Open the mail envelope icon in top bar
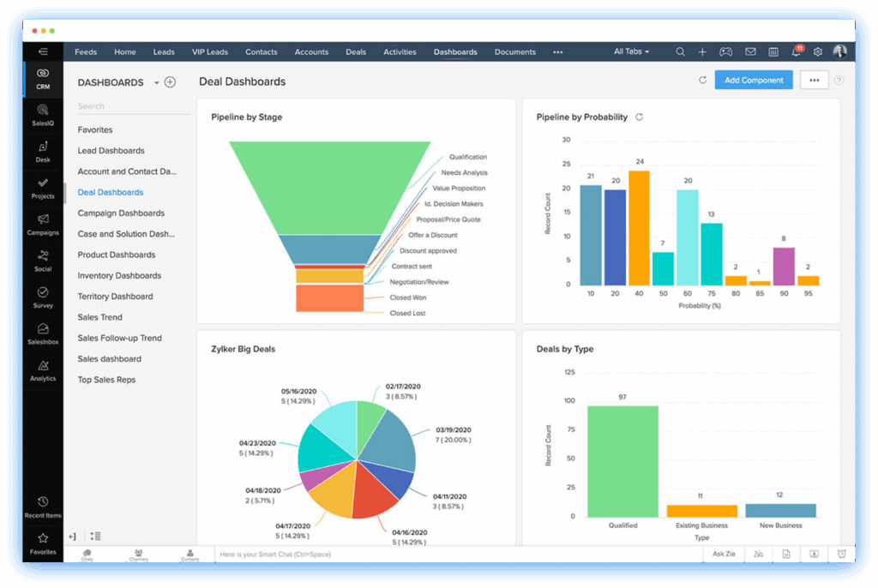878x588 pixels. click(750, 51)
